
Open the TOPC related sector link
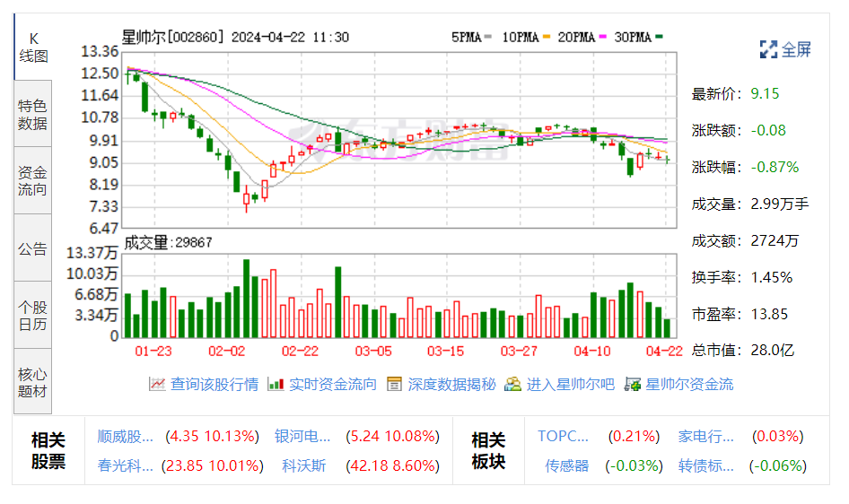point(563,437)
